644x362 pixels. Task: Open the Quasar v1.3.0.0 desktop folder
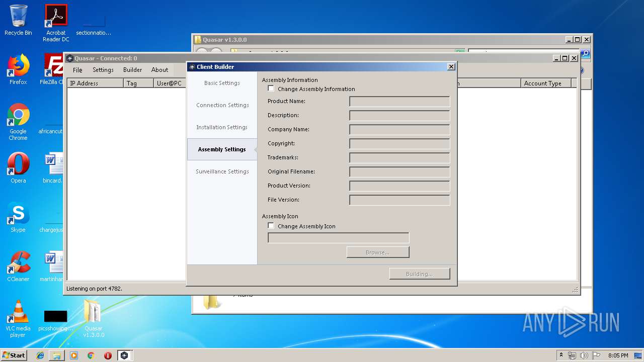click(94, 319)
